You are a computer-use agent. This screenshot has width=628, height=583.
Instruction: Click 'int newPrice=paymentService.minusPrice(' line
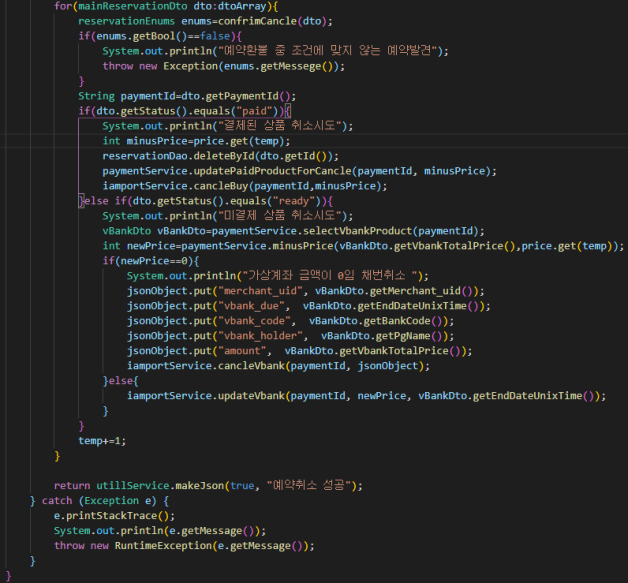click(363, 246)
